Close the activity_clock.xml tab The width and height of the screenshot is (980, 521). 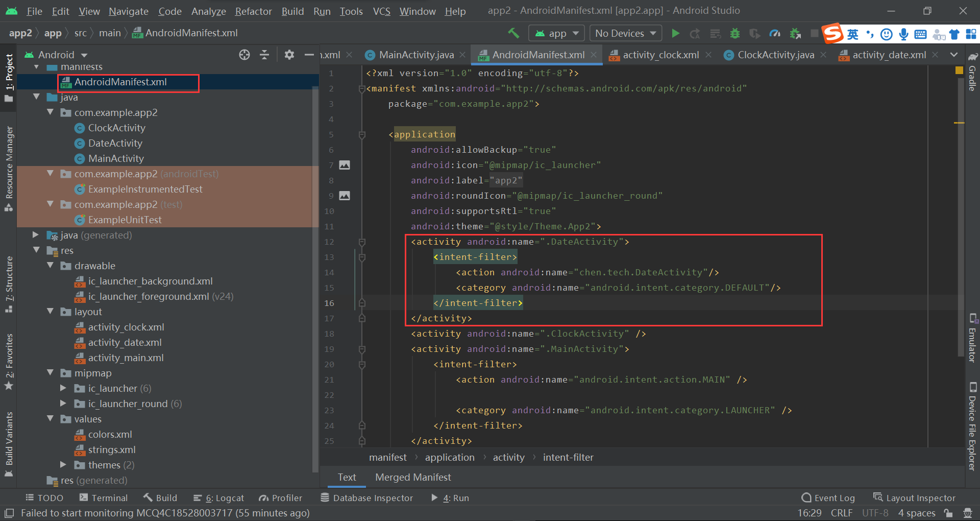pyautogui.click(x=708, y=55)
